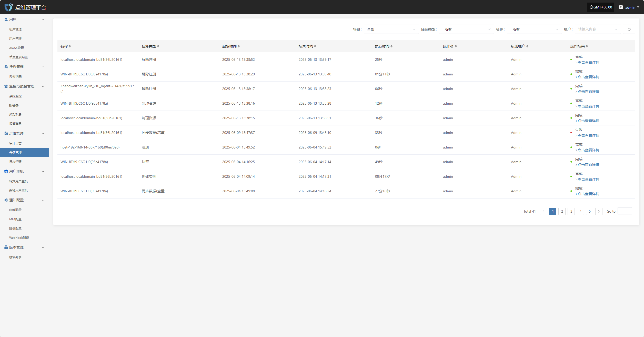
Task: Open the 名称 filter dropdown
Action: 534,29
